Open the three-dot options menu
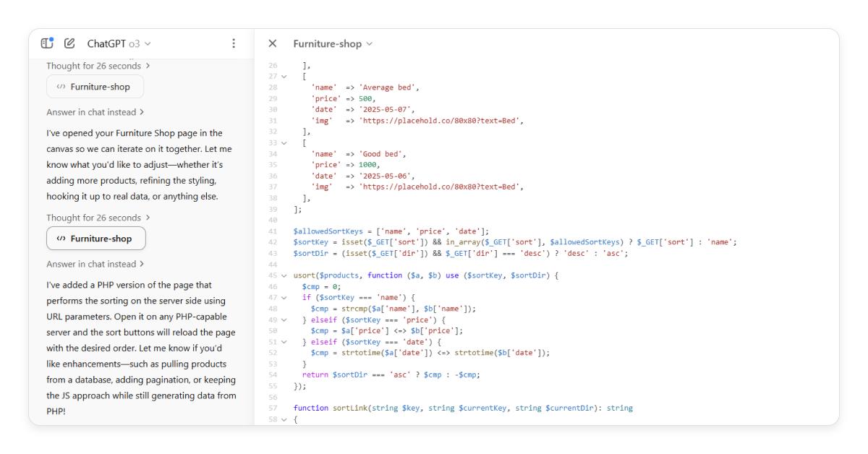 pyautogui.click(x=233, y=43)
